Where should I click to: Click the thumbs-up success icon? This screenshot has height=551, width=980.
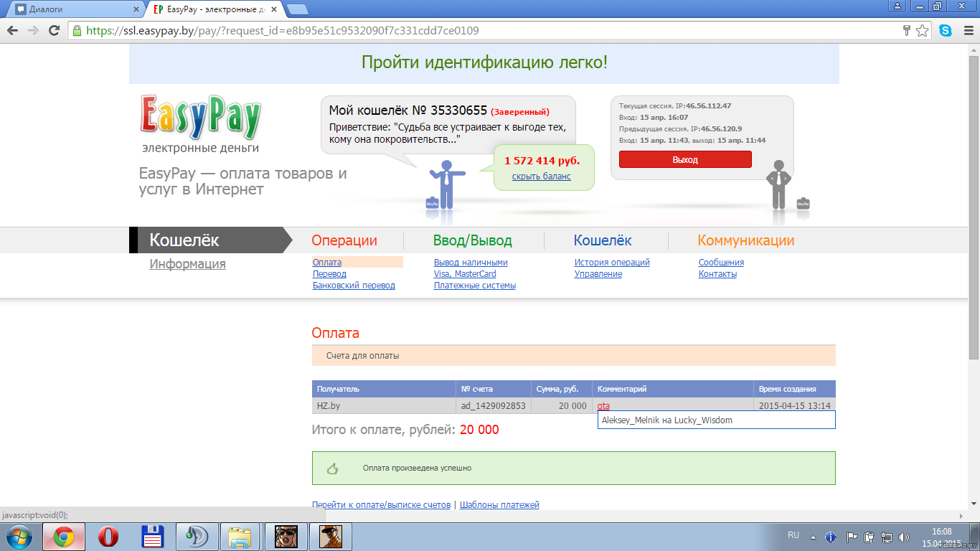point(332,468)
